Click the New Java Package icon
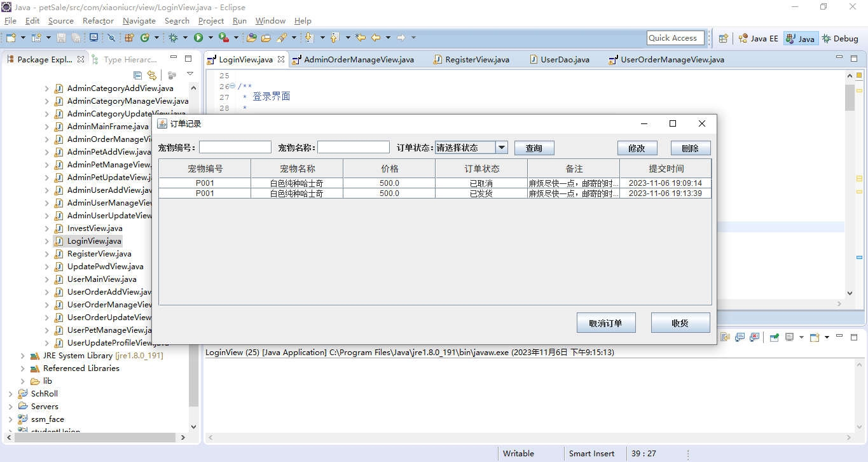The width and height of the screenshot is (868, 462). point(129,38)
